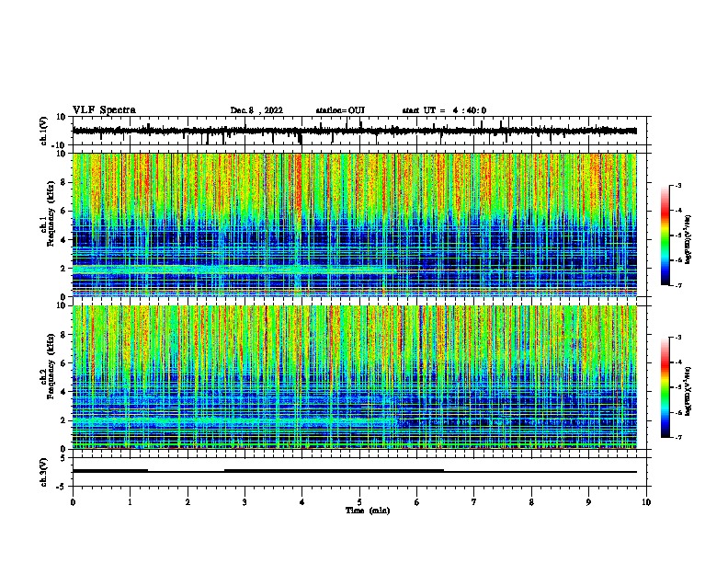Click the ch.1 voltage waveform trace
The height and width of the screenshot is (563, 728).
click(354, 131)
